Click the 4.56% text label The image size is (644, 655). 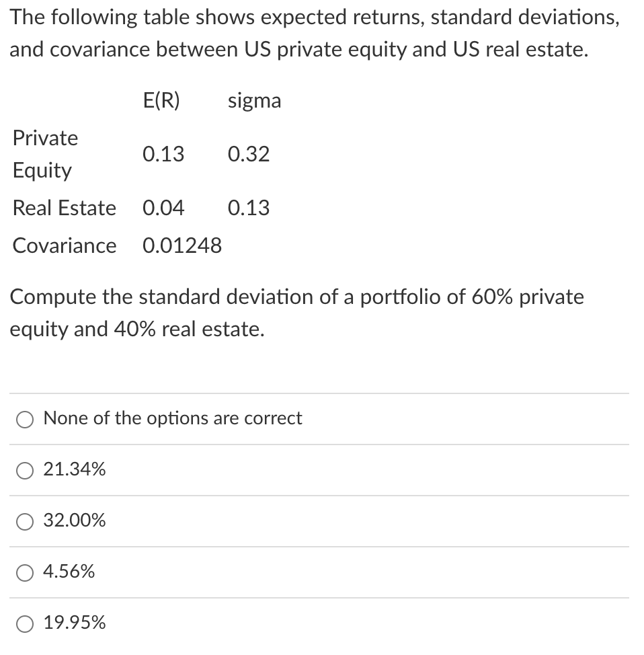pyautogui.click(x=69, y=572)
